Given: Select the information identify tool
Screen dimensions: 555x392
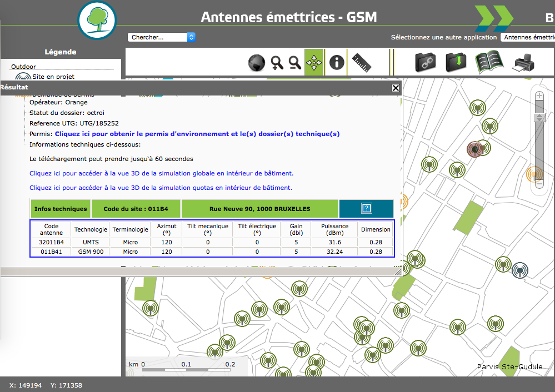Looking at the screenshot, I should 337,62.
